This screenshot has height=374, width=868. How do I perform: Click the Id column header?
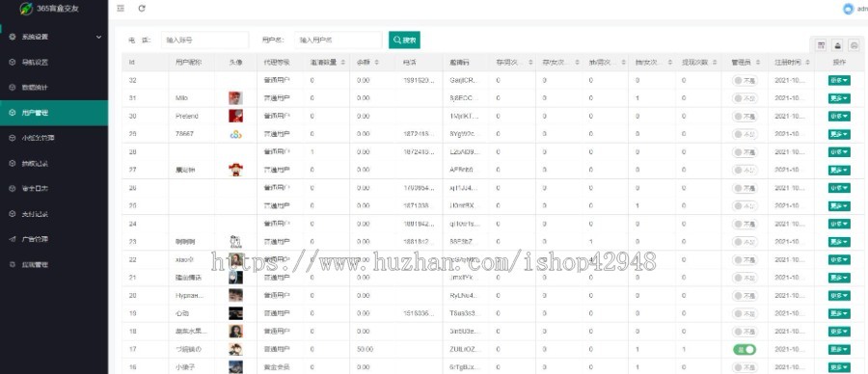[x=145, y=63]
